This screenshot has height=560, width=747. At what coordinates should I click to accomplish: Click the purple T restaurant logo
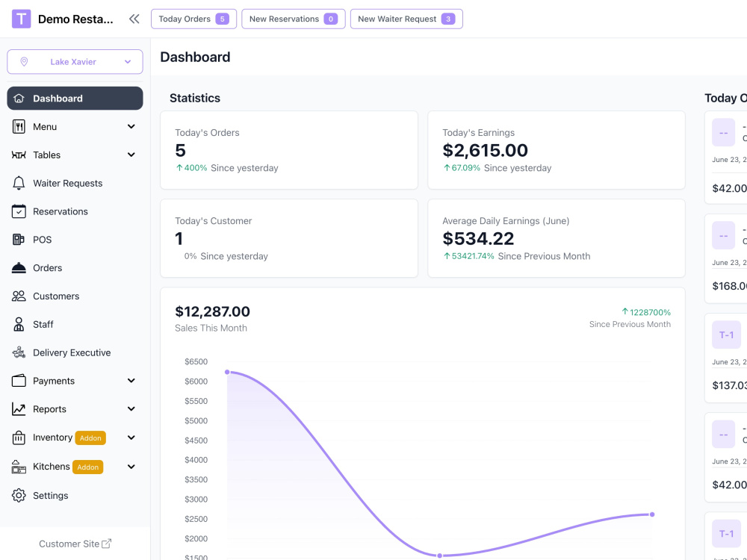[x=21, y=19]
